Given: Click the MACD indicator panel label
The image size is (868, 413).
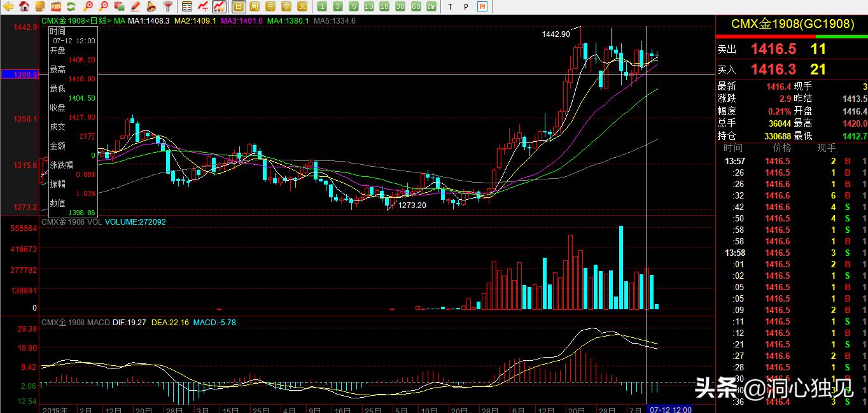Looking at the screenshot, I should pos(75,323).
